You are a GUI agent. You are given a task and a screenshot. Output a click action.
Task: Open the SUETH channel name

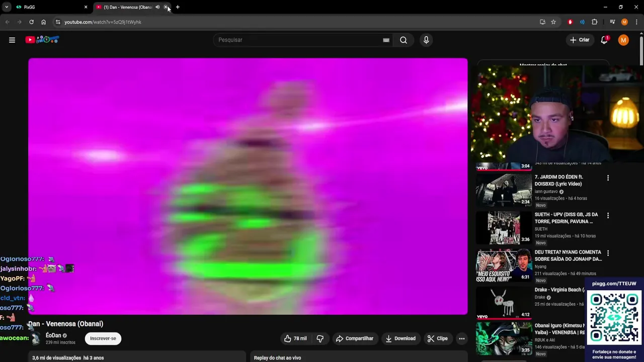(541, 229)
